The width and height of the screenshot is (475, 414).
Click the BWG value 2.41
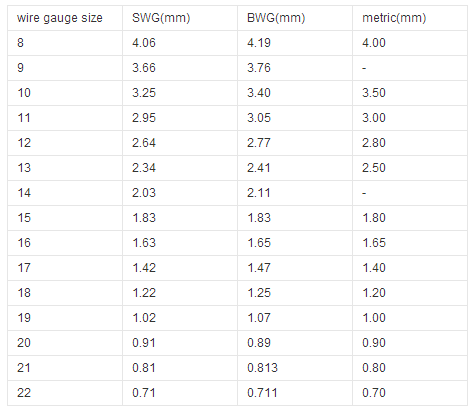point(259,168)
